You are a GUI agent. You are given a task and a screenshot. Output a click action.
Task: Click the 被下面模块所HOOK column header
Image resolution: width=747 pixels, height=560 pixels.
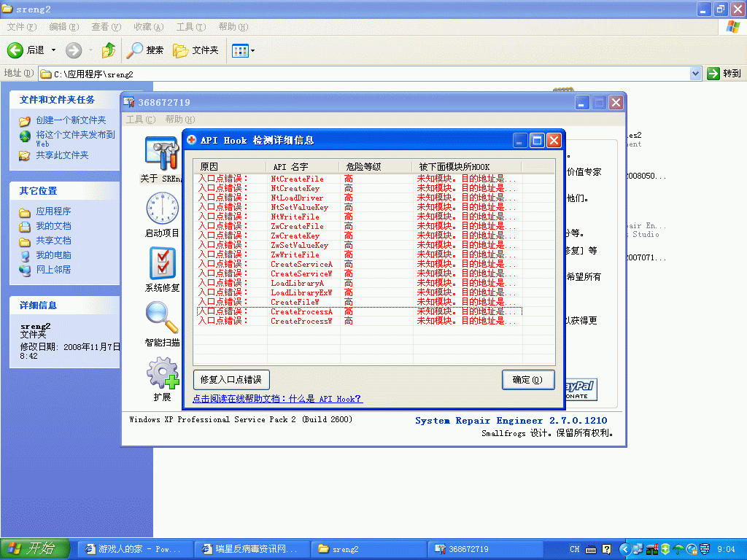[467, 167]
